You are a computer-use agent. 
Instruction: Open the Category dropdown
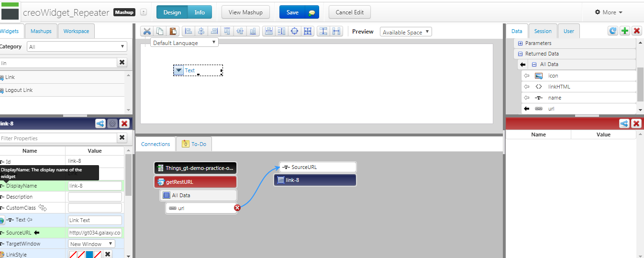(77, 47)
